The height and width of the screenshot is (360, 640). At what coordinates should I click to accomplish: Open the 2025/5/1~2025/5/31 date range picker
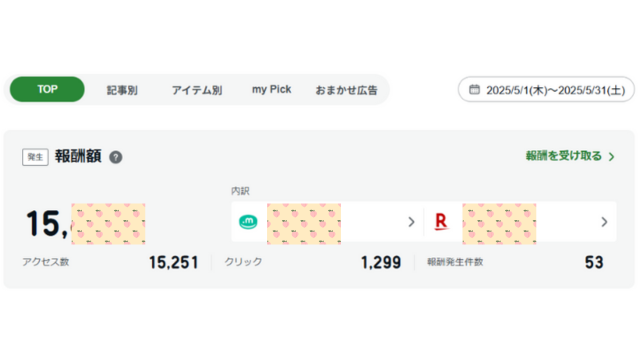point(546,89)
